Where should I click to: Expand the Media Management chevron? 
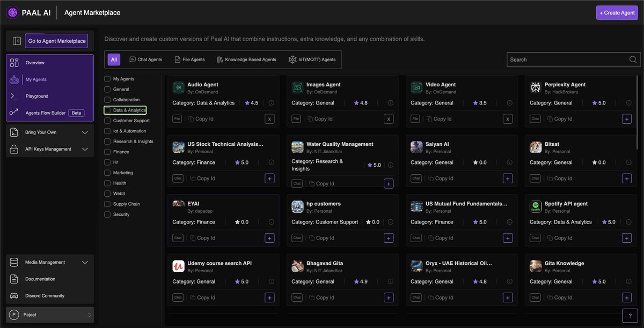(x=85, y=262)
